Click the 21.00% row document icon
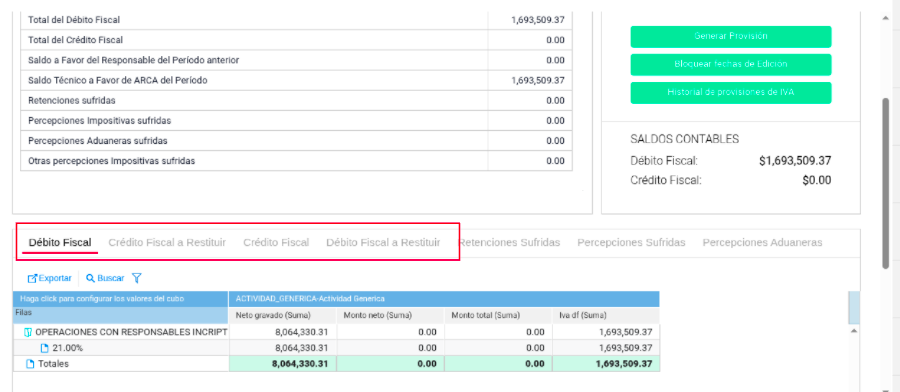The width and height of the screenshot is (900, 392). tap(44, 348)
